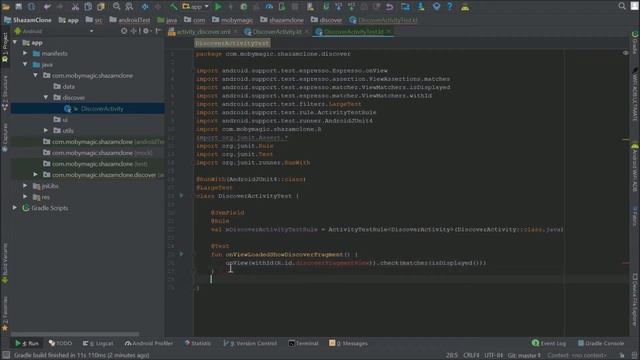Open Project Structure icon in toolbar
The height and width of the screenshot is (360, 640).
tap(405, 7)
